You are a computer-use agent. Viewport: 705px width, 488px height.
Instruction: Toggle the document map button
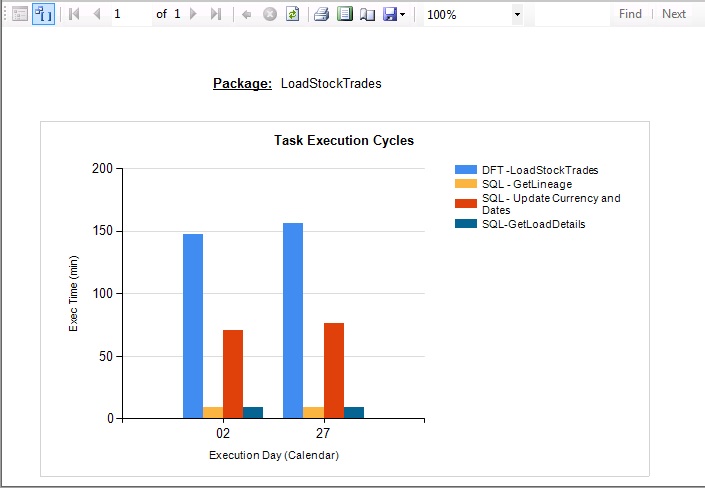(20, 14)
